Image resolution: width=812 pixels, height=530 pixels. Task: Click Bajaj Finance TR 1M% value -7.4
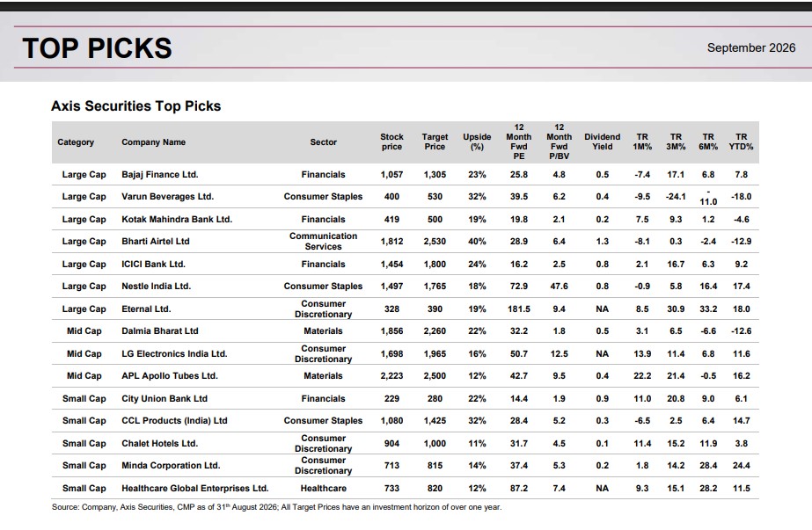point(642,174)
